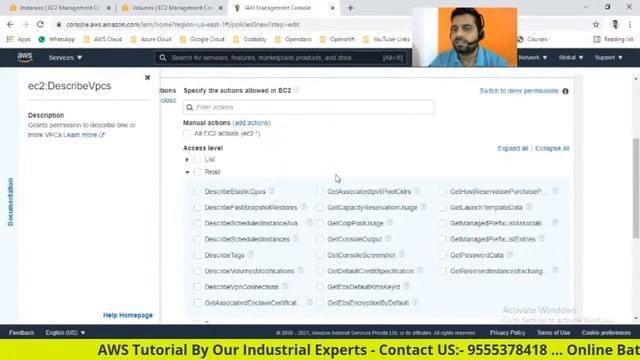640x360 pixels.
Task: Click help icon next to DescribeVpnConnections
Action: click(x=285, y=286)
